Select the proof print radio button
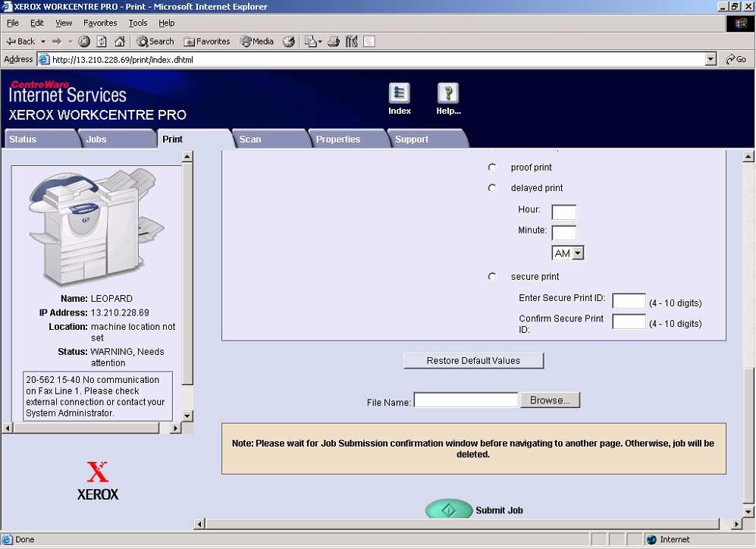This screenshot has height=549, width=756. pos(492,168)
